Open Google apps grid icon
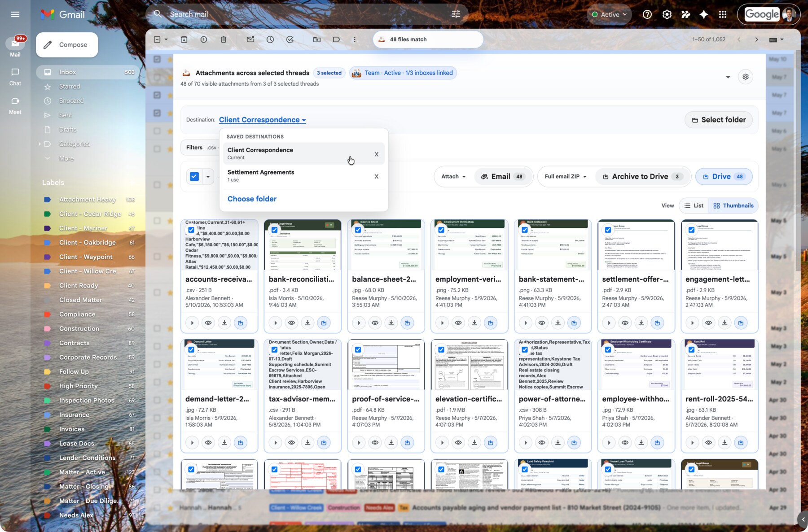The height and width of the screenshot is (532, 808). coord(723,14)
